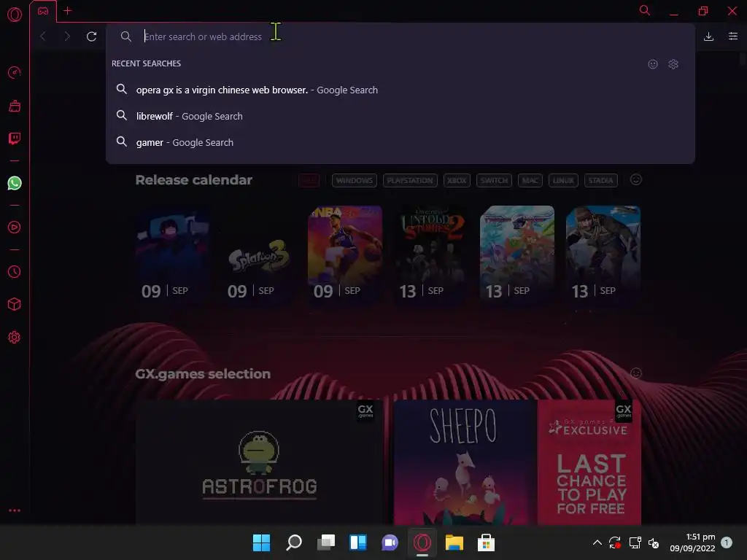Filter release calendar by Linux

[564, 181]
